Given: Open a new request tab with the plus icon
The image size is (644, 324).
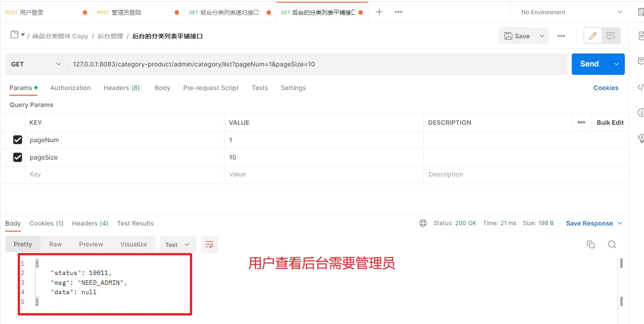Looking at the screenshot, I should (x=379, y=12).
